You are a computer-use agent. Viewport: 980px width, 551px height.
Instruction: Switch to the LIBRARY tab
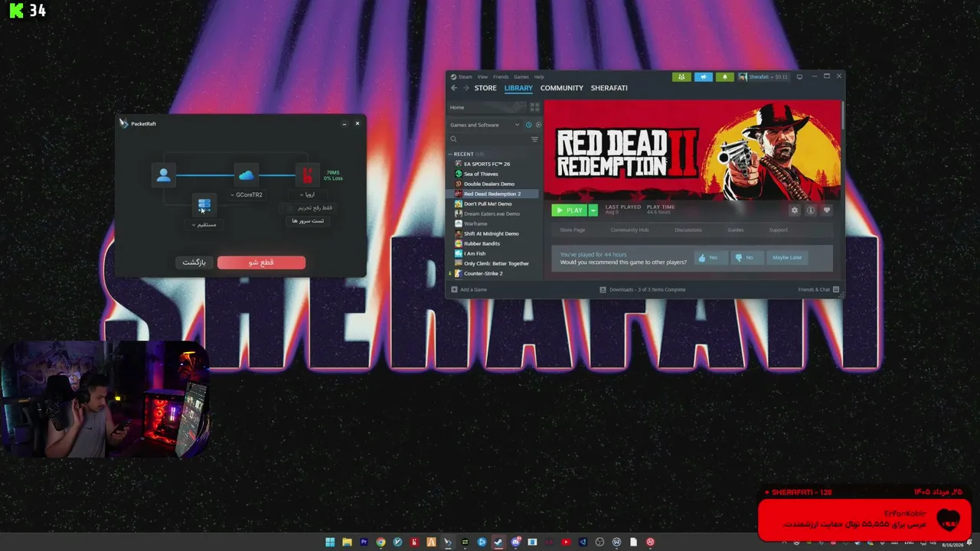pyautogui.click(x=518, y=88)
